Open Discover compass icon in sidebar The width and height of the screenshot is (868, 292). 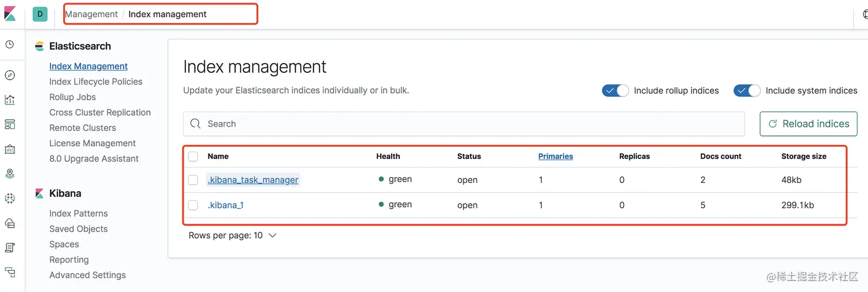pos(10,75)
